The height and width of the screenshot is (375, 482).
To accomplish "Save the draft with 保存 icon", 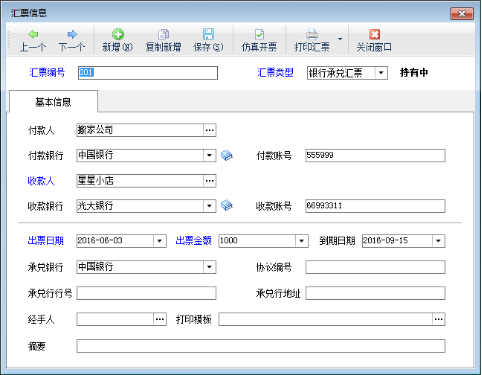I will click(208, 34).
